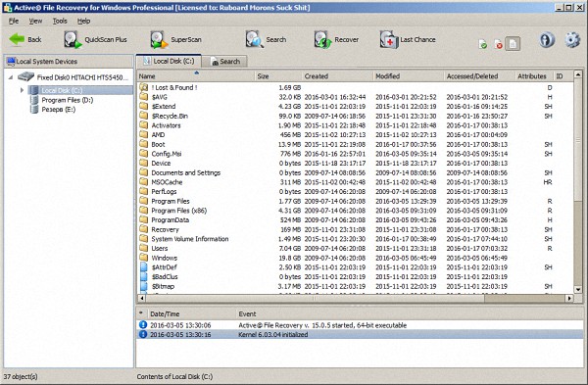Viewport: 588px width, 385px height.
Task: Open the Help menu
Action: click(x=83, y=21)
